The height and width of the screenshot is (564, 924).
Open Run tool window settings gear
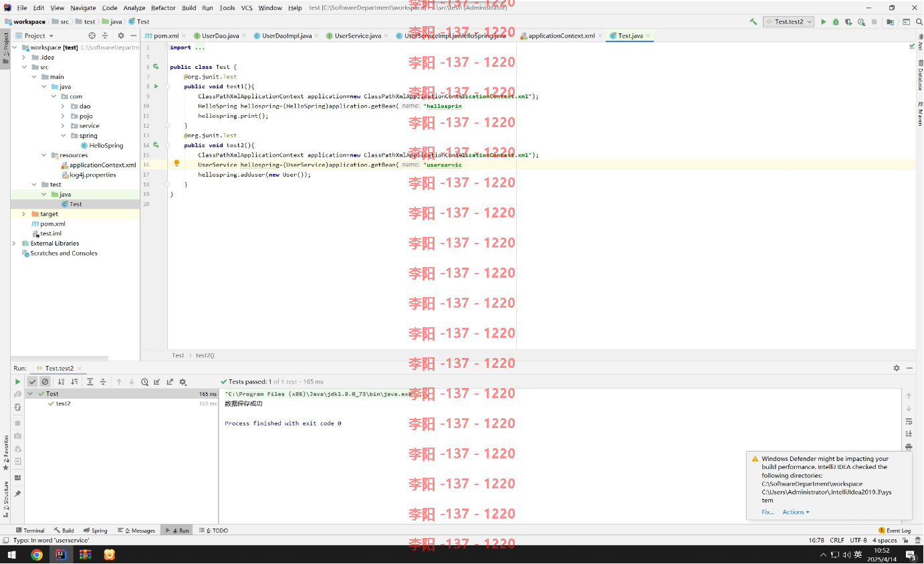[897, 368]
